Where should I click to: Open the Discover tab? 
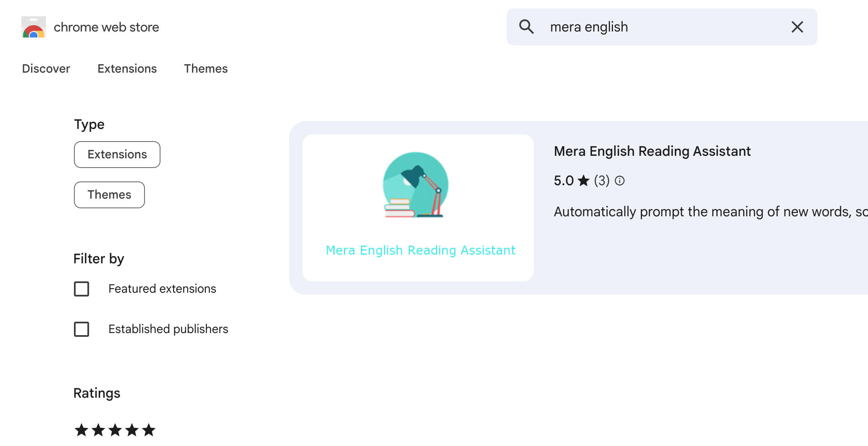pos(46,68)
